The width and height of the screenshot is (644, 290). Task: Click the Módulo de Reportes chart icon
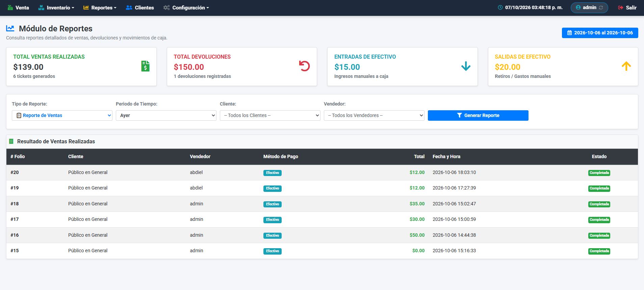point(10,29)
